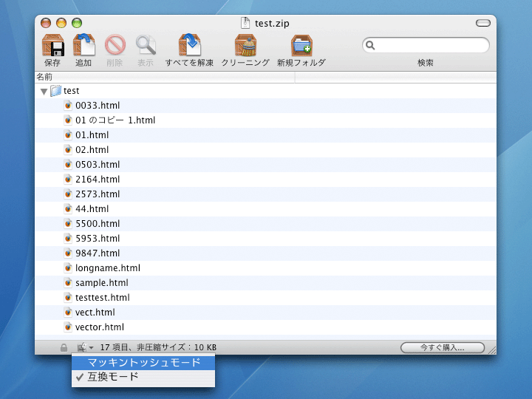Click the test.zip document icon in title
532x399 pixels.
245,23
